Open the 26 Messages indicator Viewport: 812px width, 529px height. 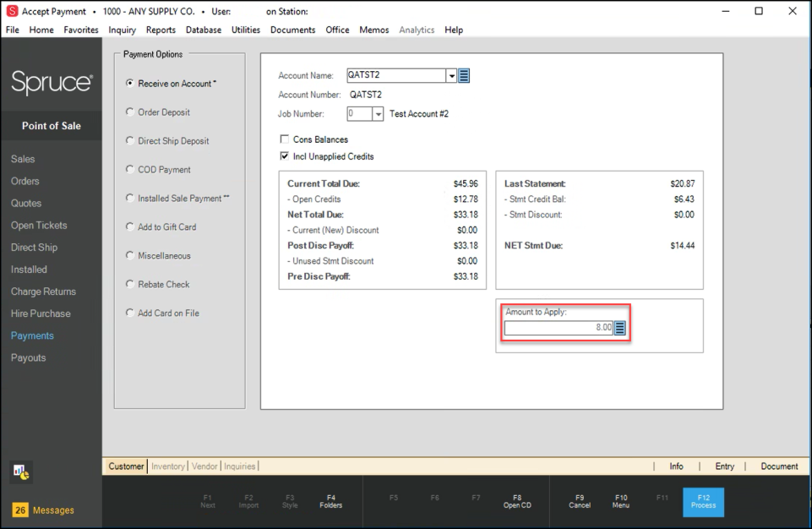click(x=43, y=510)
